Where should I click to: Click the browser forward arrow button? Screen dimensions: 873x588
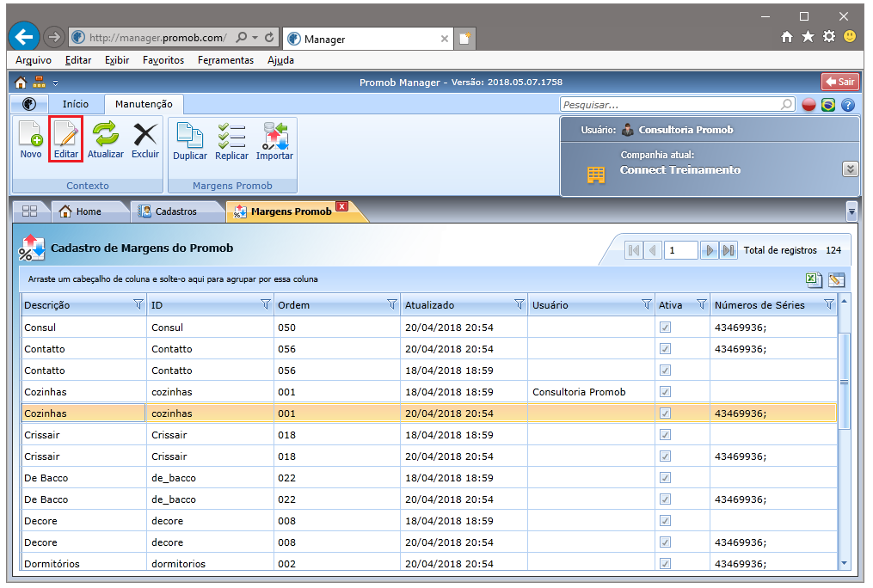(53, 37)
